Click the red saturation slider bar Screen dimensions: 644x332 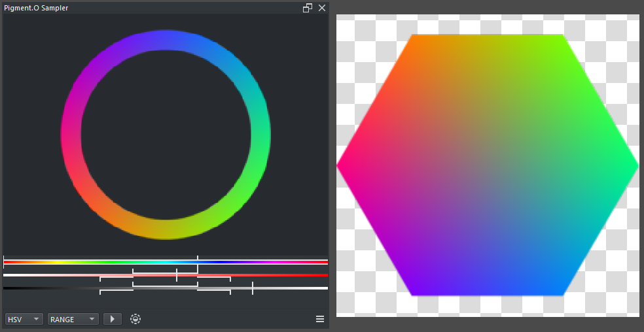pyautogui.click(x=166, y=275)
